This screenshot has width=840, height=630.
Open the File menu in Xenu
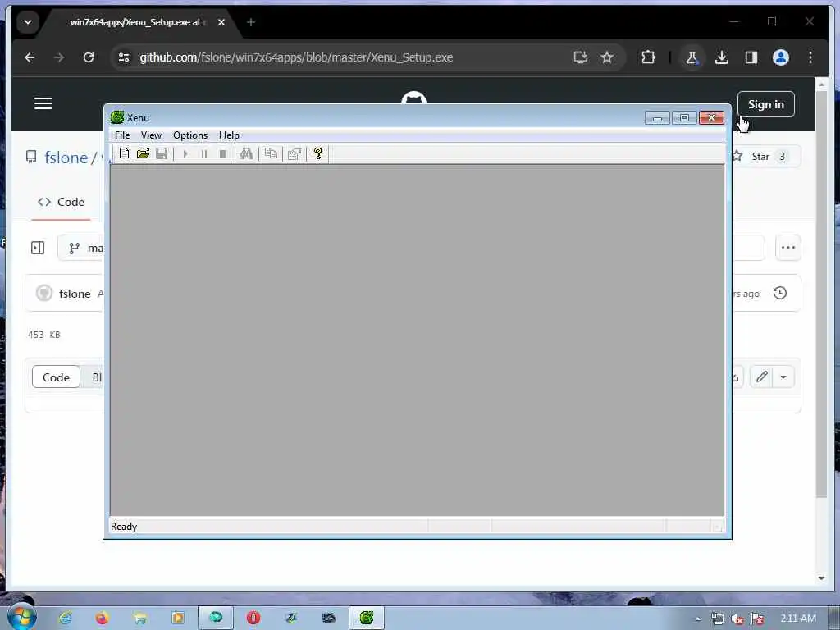pos(122,135)
